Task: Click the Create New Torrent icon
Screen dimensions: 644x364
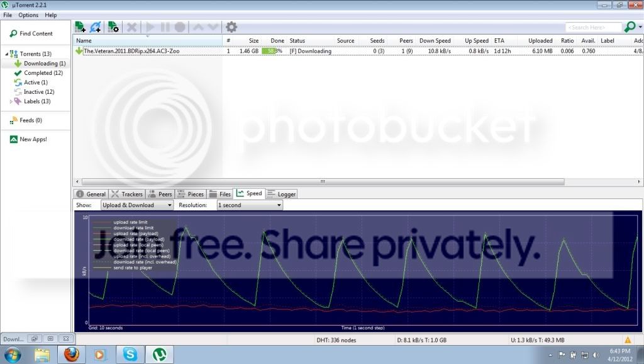Action: coord(113,27)
